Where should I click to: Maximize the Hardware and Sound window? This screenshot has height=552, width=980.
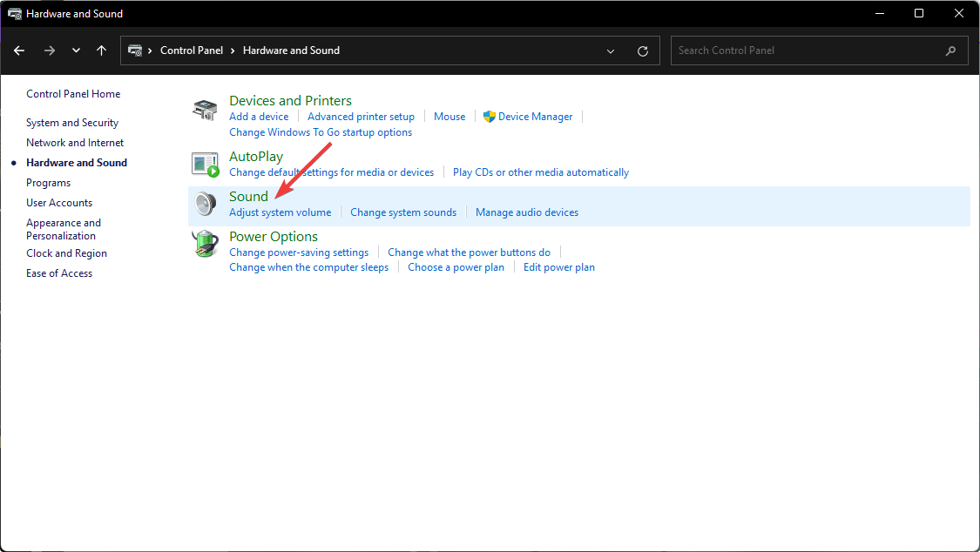(919, 13)
